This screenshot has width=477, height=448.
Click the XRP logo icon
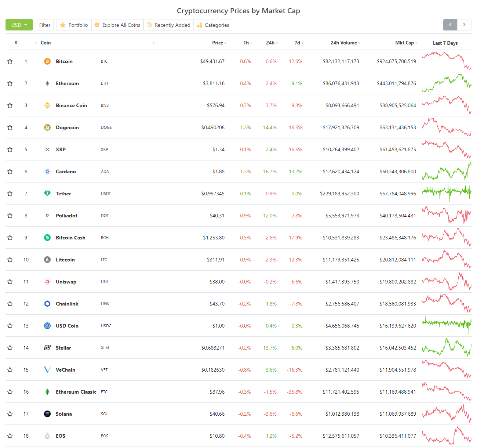pos(47,149)
